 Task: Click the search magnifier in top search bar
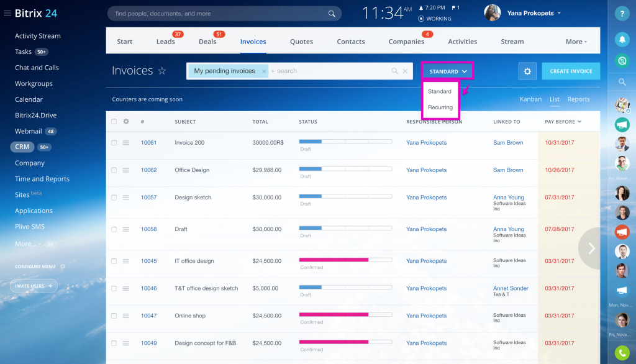(332, 14)
